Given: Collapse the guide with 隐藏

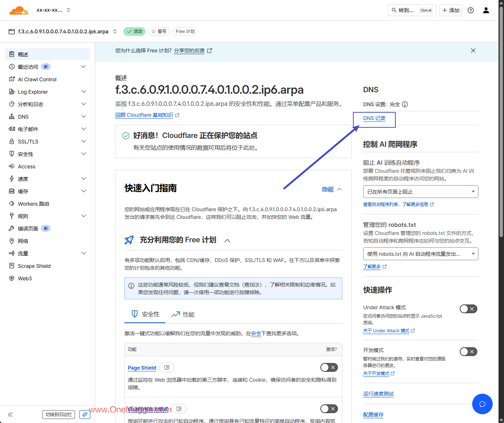Looking at the screenshot, I should click(x=332, y=189).
